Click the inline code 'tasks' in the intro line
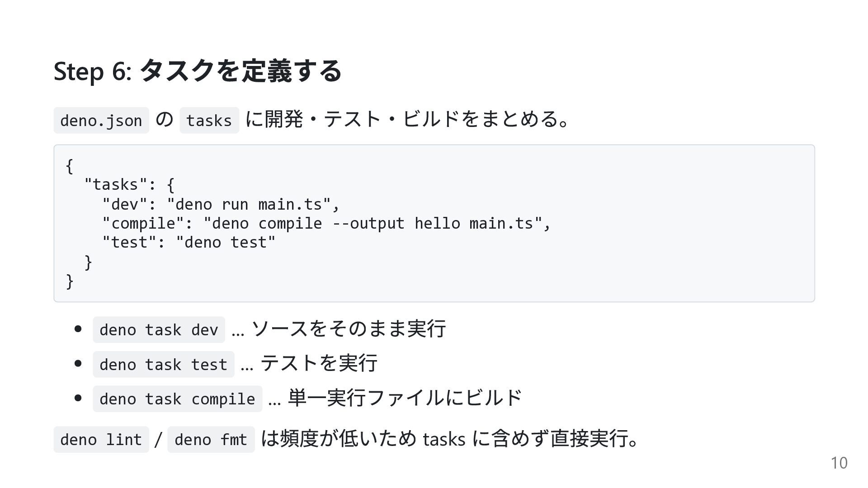This screenshot has height=488, width=868. (209, 120)
